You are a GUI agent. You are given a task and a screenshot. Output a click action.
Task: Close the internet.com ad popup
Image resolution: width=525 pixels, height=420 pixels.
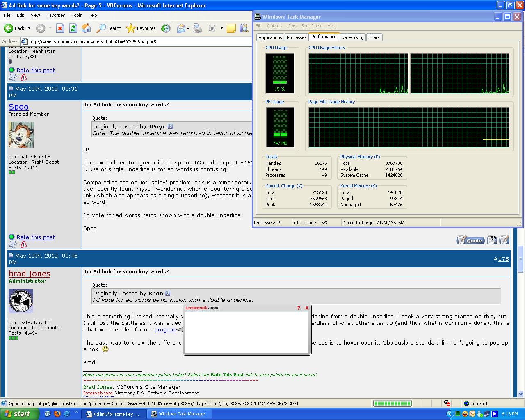click(x=307, y=308)
